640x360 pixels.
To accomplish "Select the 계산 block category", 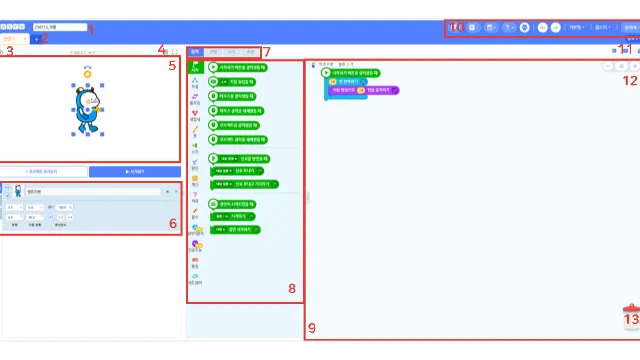I will [x=195, y=181].
